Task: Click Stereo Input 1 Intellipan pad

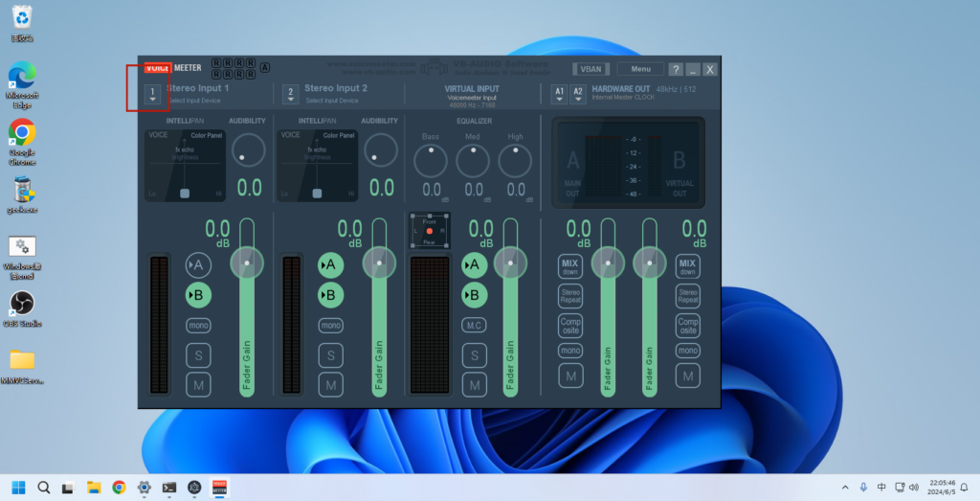Action: 185,165
